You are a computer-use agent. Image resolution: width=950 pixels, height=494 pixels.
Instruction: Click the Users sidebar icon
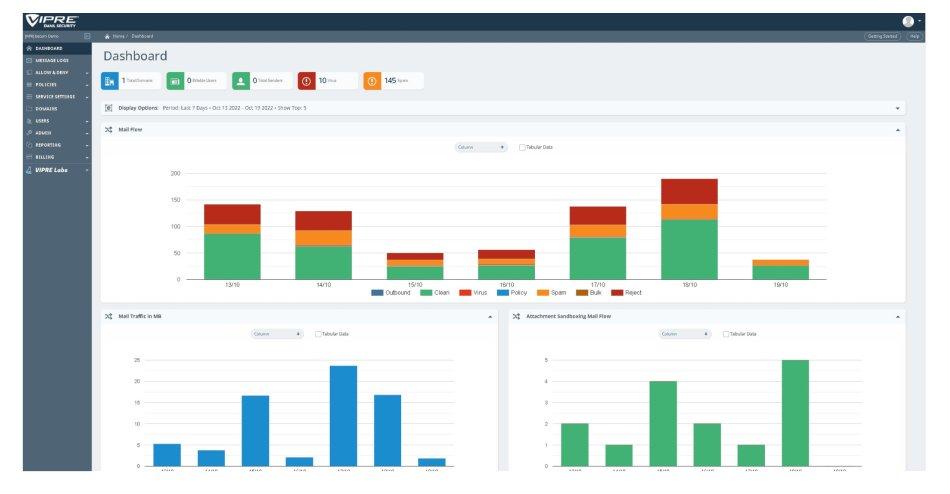point(28,121)
